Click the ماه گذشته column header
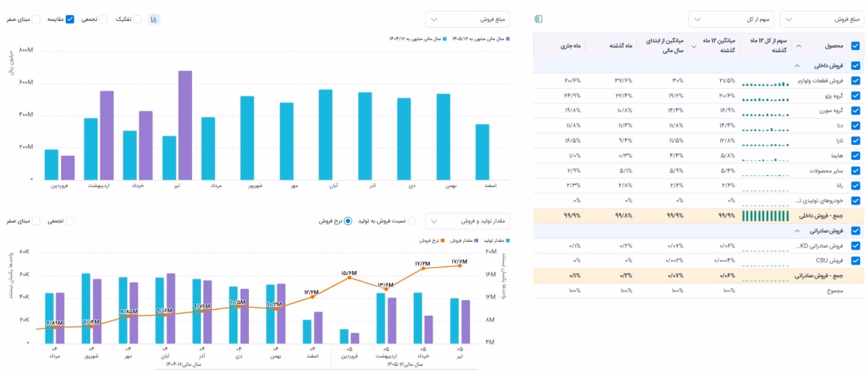The height and width of the screenshot is (370, 868). click(620, 46)
